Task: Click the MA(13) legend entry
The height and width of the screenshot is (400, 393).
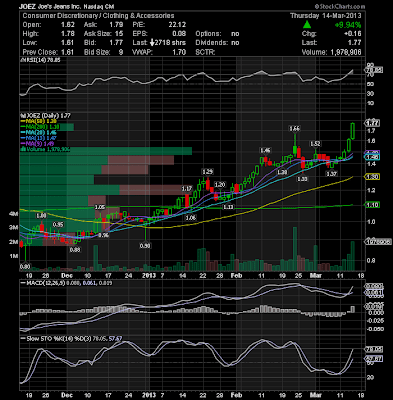Action: point(39,138)
